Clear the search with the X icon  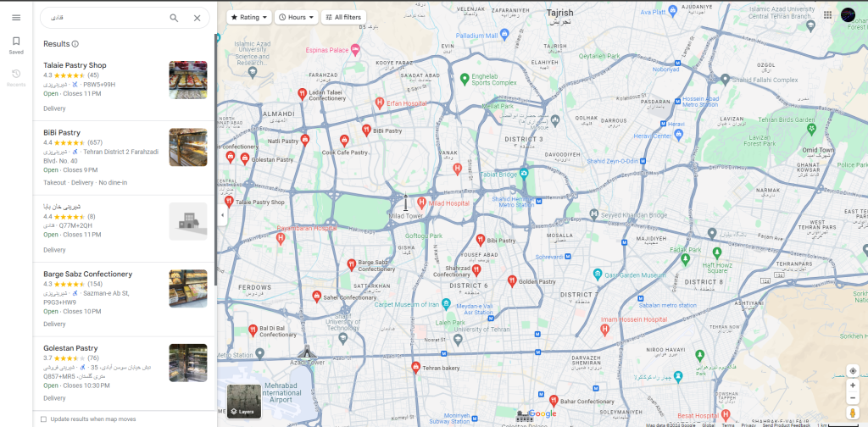click(197, 18)
